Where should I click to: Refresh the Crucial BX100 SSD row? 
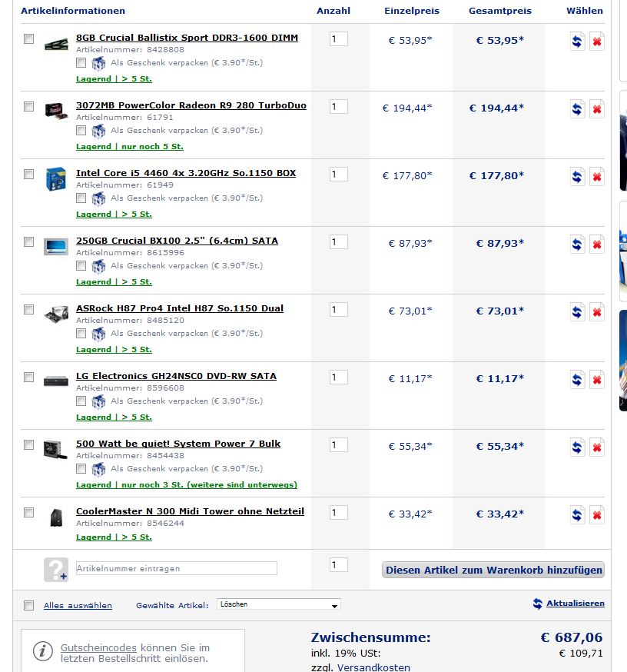577,245
